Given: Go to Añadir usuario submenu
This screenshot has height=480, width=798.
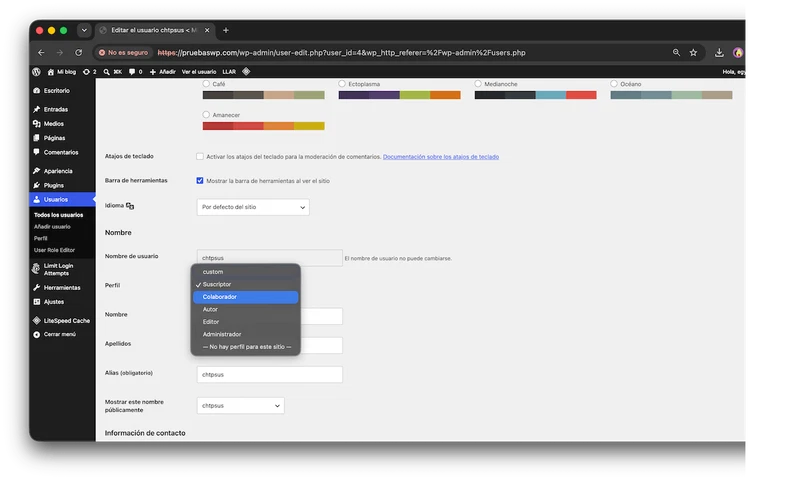Looking at the screenshot, I should (52, 227).
